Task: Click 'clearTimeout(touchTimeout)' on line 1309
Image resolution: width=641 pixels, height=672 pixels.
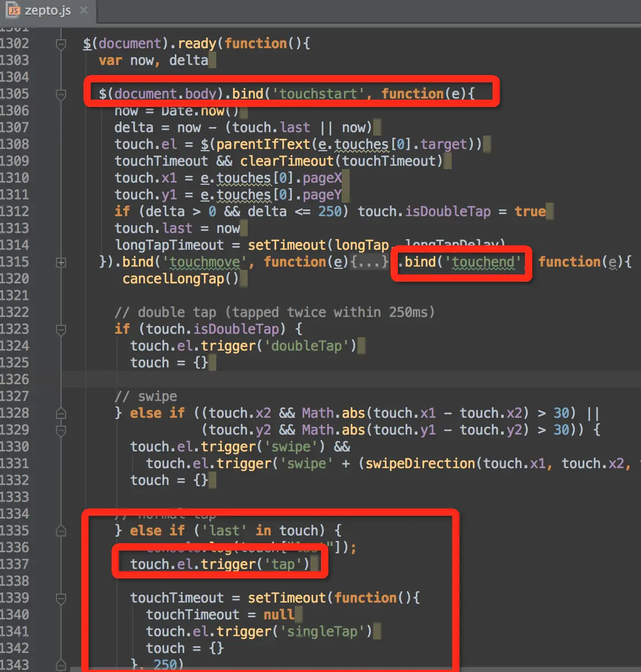Action: (x=342, y=161)
